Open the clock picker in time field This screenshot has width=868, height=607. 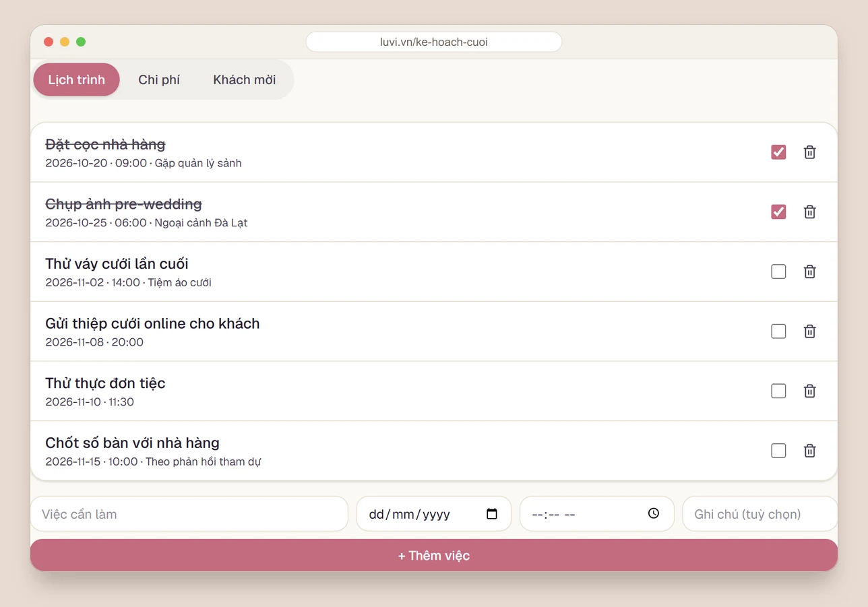pyautogui.click(x=654, y=513)
